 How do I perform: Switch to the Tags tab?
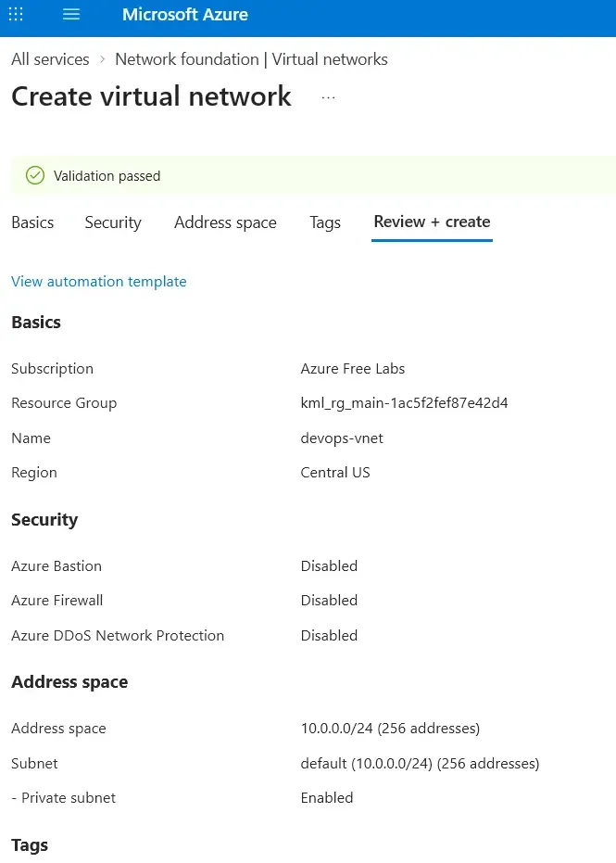[x=325, y=222]
